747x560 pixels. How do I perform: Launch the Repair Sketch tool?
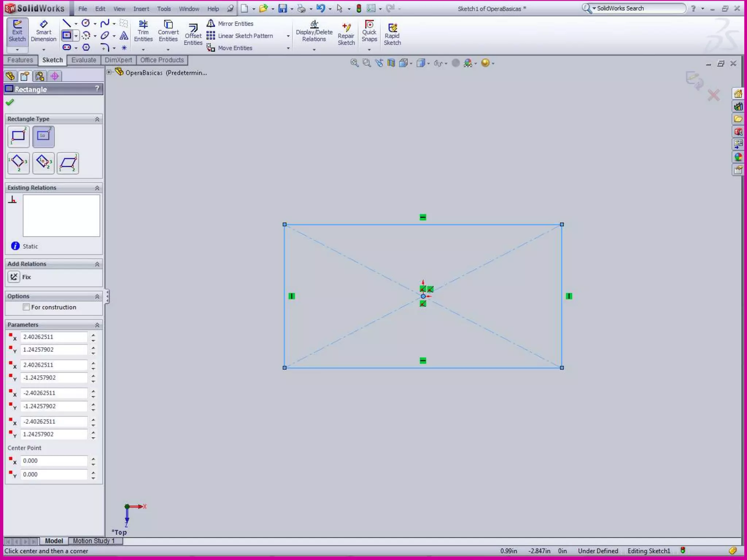point(346,35)
